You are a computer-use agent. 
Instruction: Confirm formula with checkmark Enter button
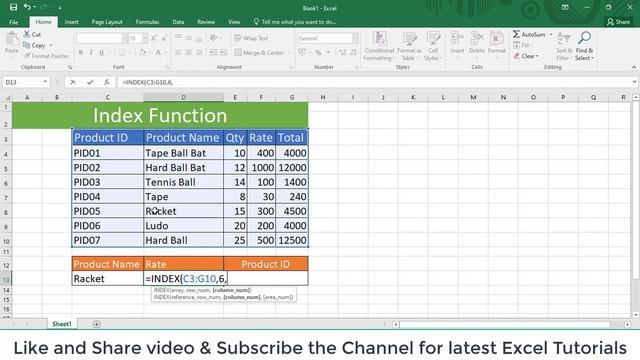(x=90, y=82)
